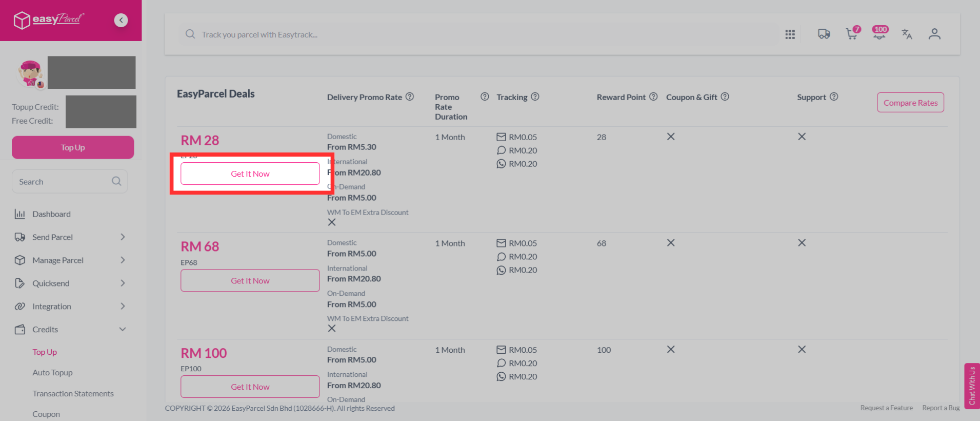
Task: Open Auto Topup under Credits
Action: click(x=52, y=373)
